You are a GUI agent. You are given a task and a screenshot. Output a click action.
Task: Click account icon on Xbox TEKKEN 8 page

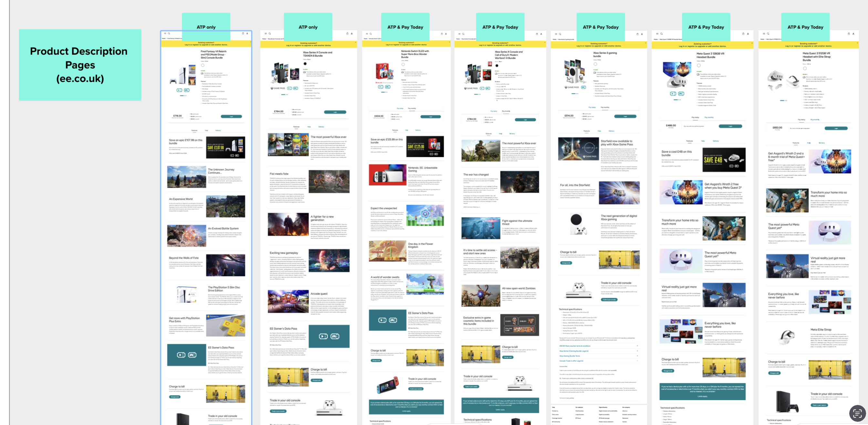point(352,33)
